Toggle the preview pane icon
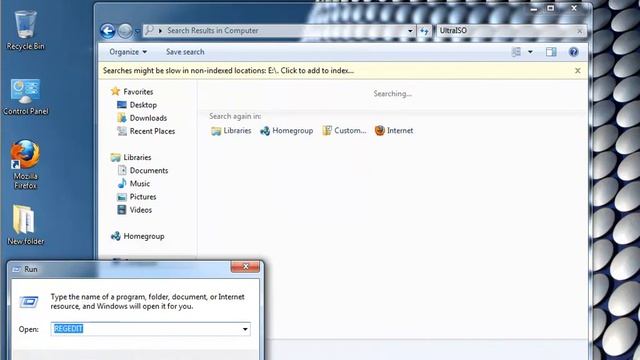The height and width of the screenshot is (360, 640). pyautogui.click(x=551, y=52)
